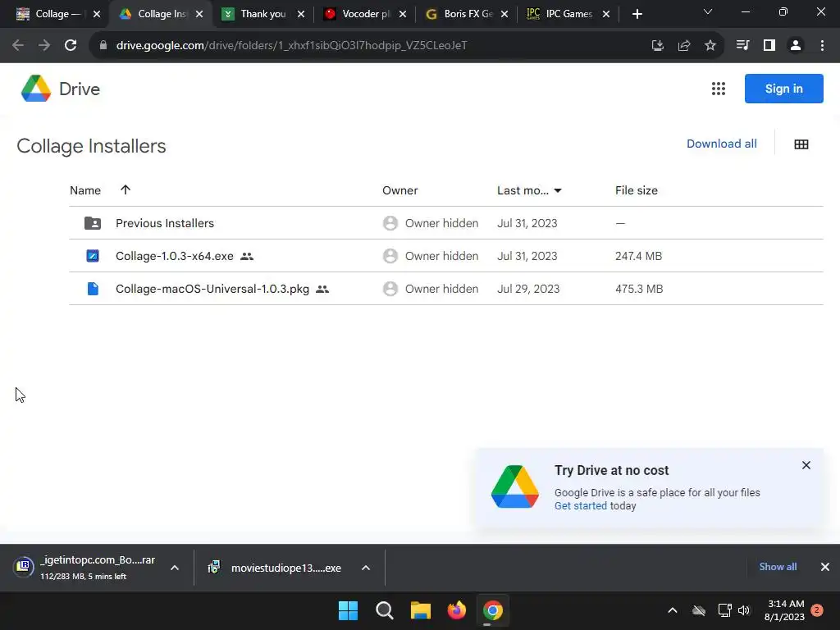Screen dimensions: 840x630
Task: Click the Chrome taskbar icon
Action: (x=493, y=610)
